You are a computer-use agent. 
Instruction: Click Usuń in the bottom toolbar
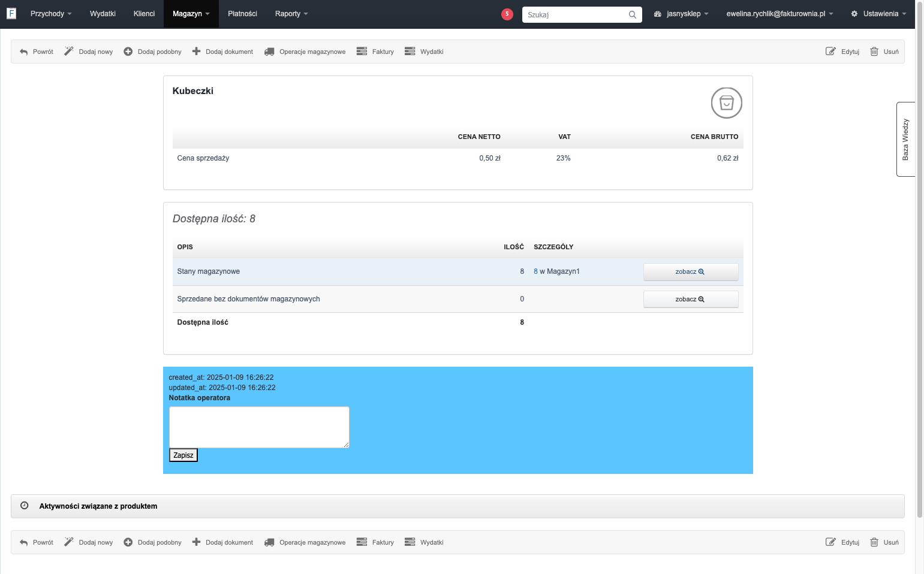(884, 542)
